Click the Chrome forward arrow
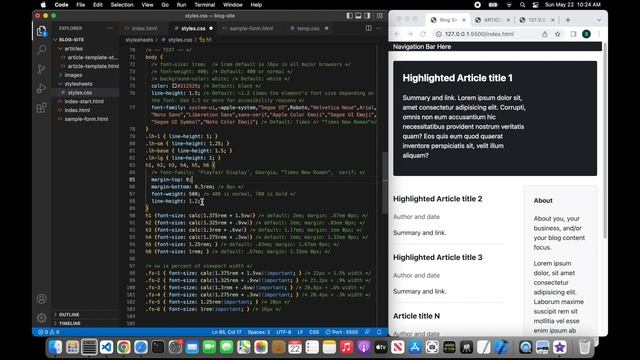The height and width of the screenshot is (360, 640). [x=410, y=34]
